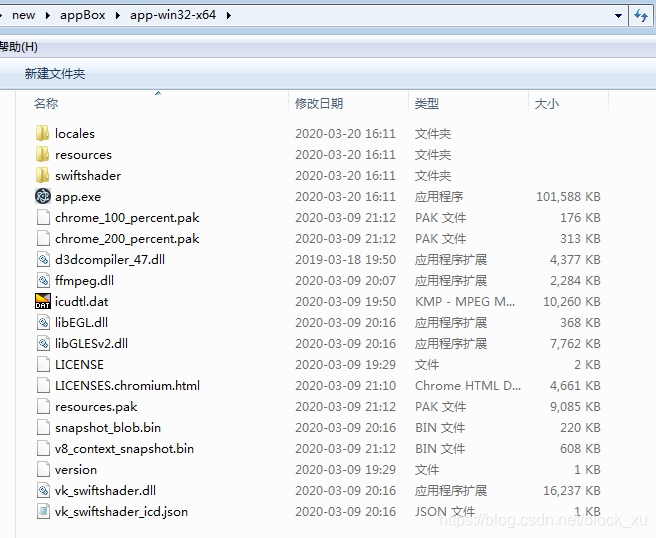Select the icudtl.dat DAT icon
This screenshot has width=656, height=538.
(x=43, y=301)
